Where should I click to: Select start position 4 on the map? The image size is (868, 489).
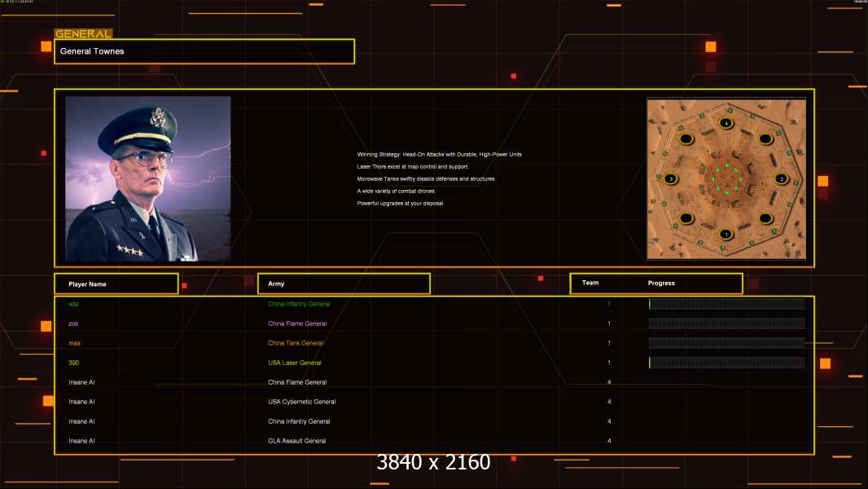pyautogui.click(x=726, y=124)
